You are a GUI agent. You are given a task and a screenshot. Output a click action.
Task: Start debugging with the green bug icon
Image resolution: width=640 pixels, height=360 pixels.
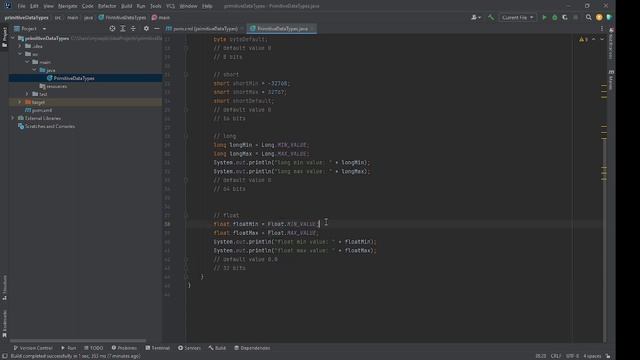(x=555, y=18)
